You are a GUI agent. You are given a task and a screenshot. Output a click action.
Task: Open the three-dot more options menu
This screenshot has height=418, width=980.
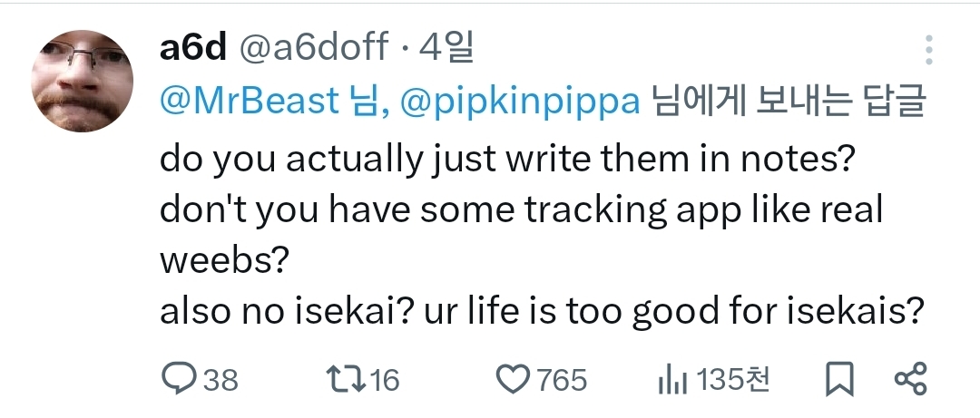coord(928,51)
